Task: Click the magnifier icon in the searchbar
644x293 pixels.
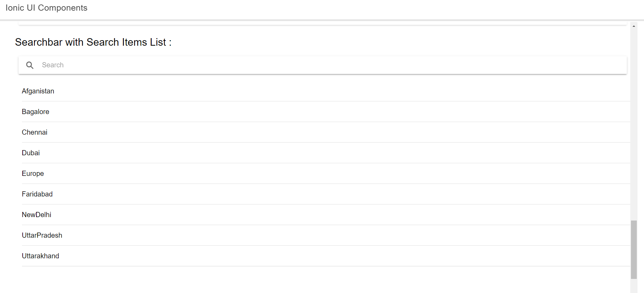Action: click(30, 65)
